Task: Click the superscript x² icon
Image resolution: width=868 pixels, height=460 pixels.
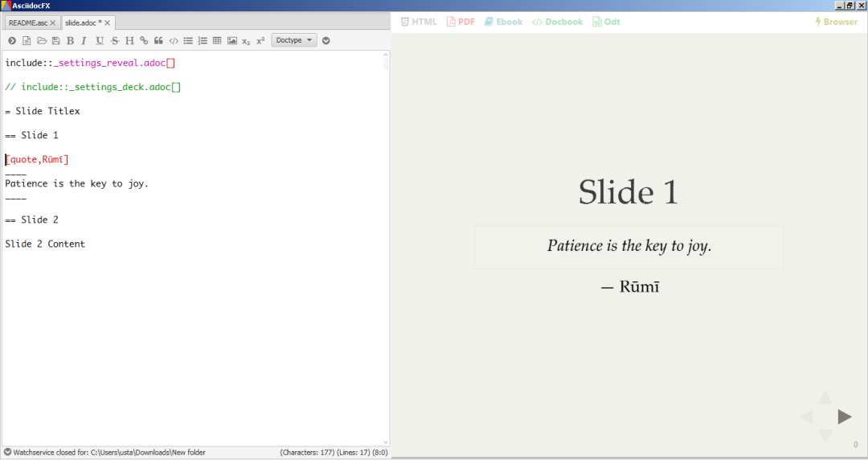Action: point(260,40)
